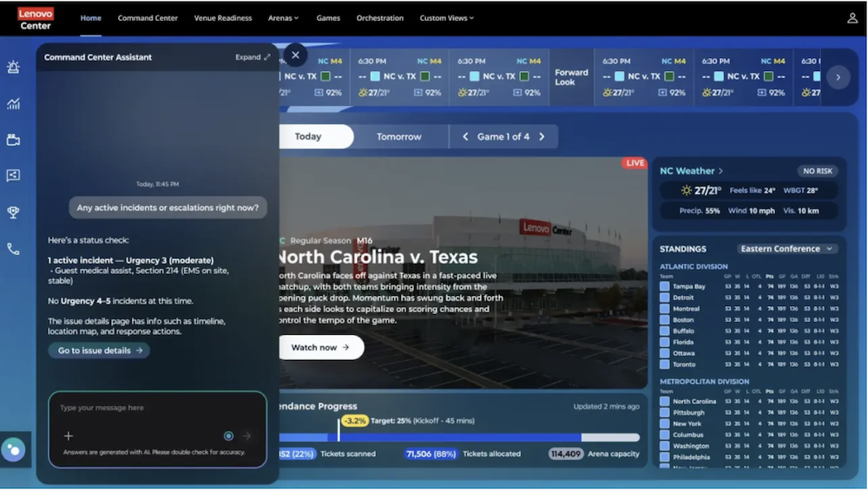The height and width of the screenshot is (491, 868).
Task: Click the Buffalo row in standings
Action: [x=749, y=331]
